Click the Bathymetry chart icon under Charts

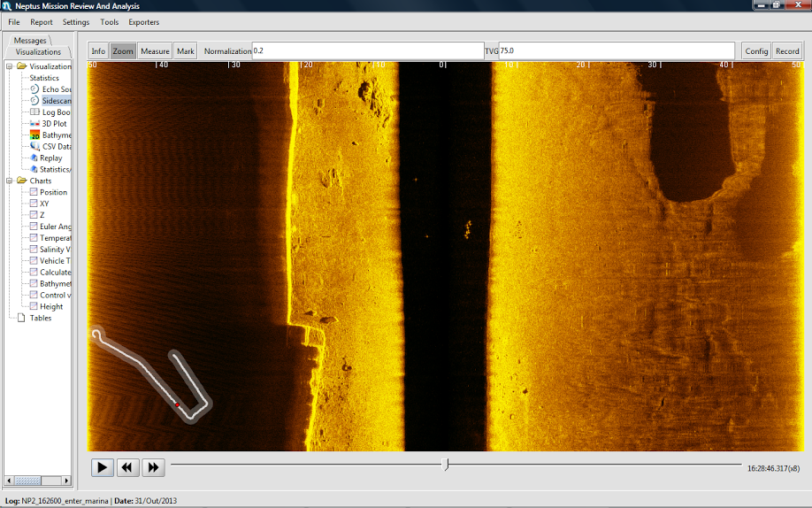point(34,283)
